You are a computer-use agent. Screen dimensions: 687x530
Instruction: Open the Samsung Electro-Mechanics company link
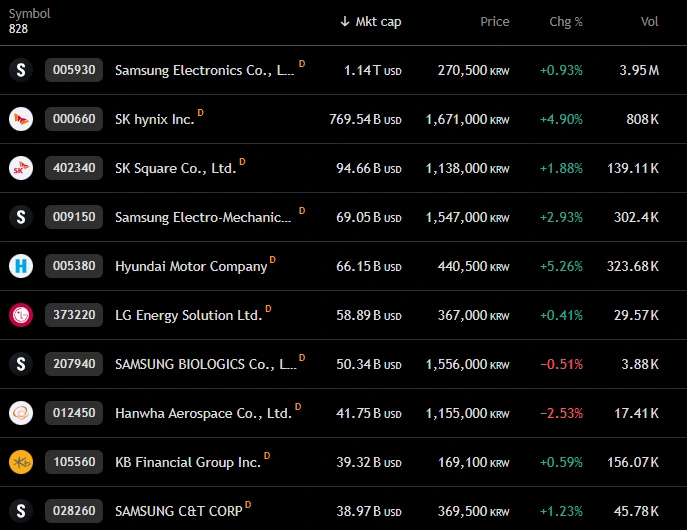tap(203, 217)
